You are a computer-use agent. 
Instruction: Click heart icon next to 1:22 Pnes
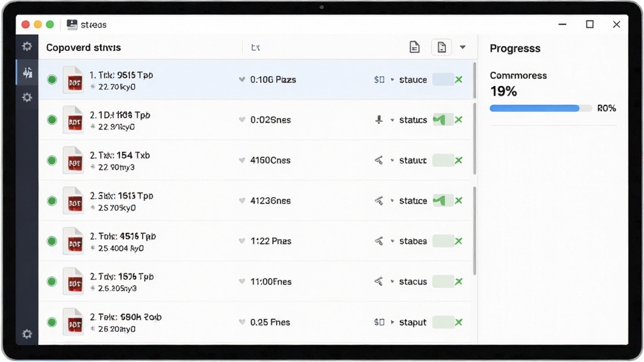click(x=242, y=241)
